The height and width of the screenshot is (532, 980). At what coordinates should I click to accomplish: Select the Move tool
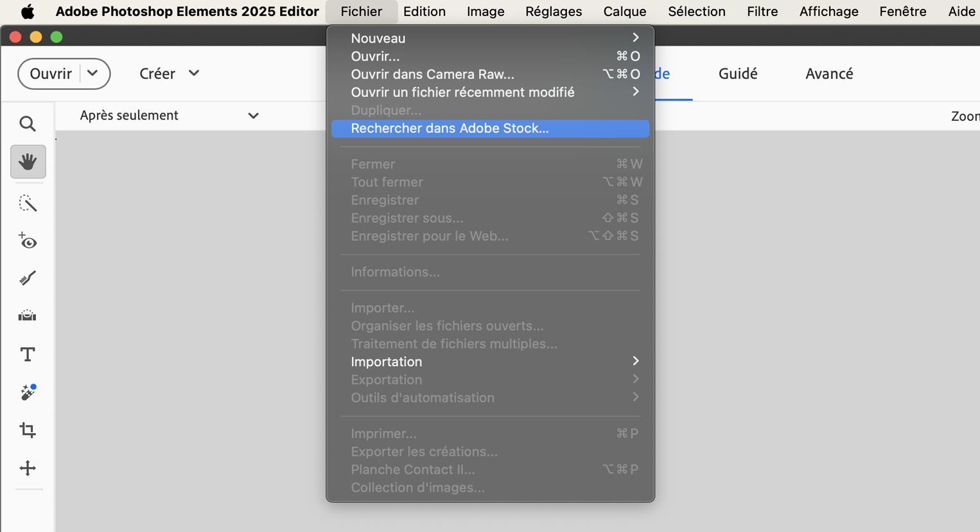point(28,468)
